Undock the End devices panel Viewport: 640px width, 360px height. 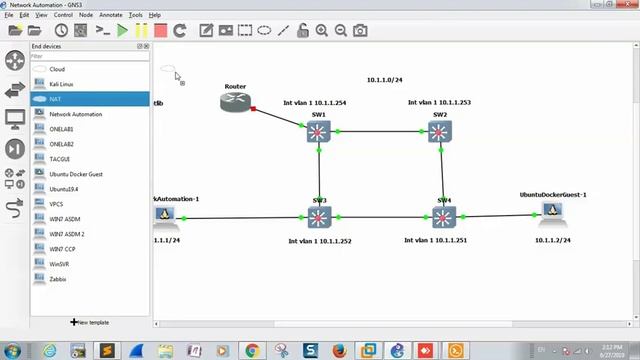140,46
